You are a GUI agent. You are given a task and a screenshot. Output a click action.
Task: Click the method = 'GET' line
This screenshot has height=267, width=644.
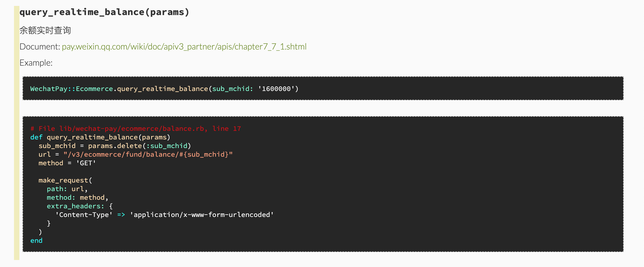tap(67, 163)
